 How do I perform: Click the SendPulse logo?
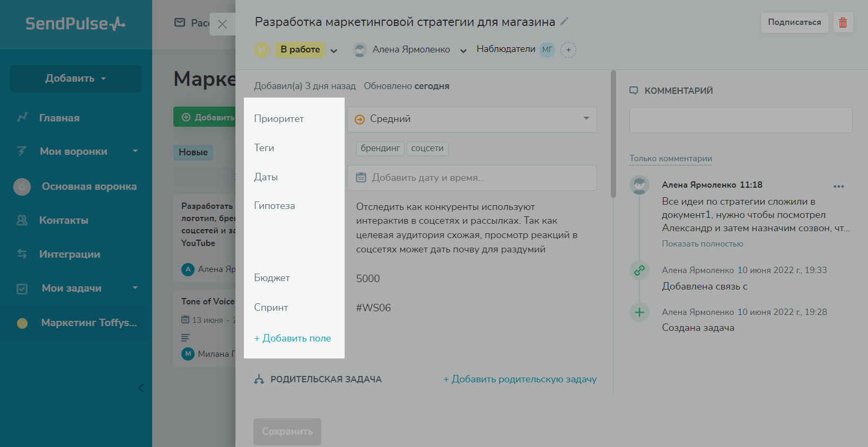[x=75, y=24]
